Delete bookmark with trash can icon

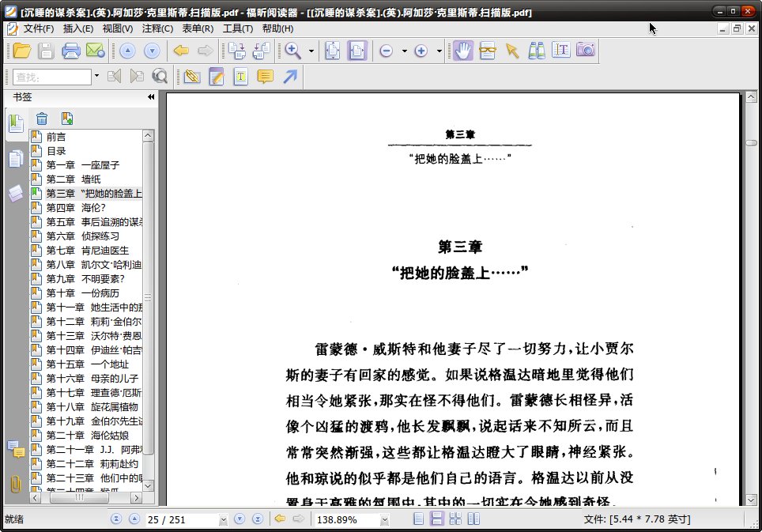point(42,118)
